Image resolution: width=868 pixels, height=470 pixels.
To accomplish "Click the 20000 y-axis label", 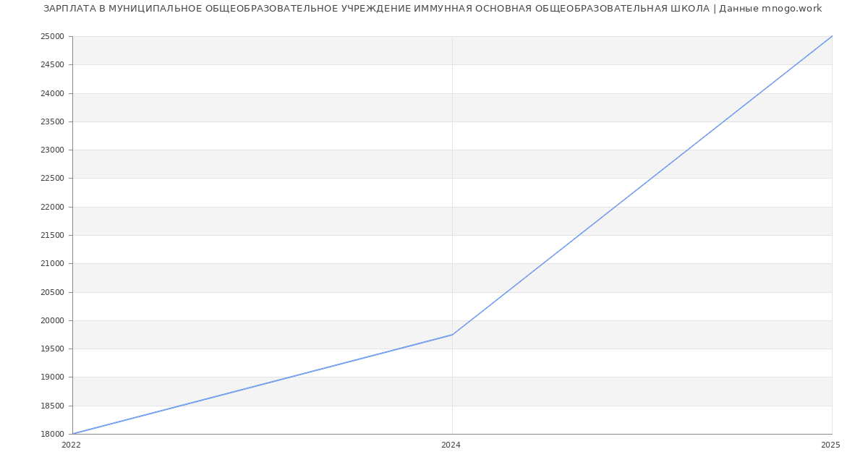I will [x=53, y=320].
